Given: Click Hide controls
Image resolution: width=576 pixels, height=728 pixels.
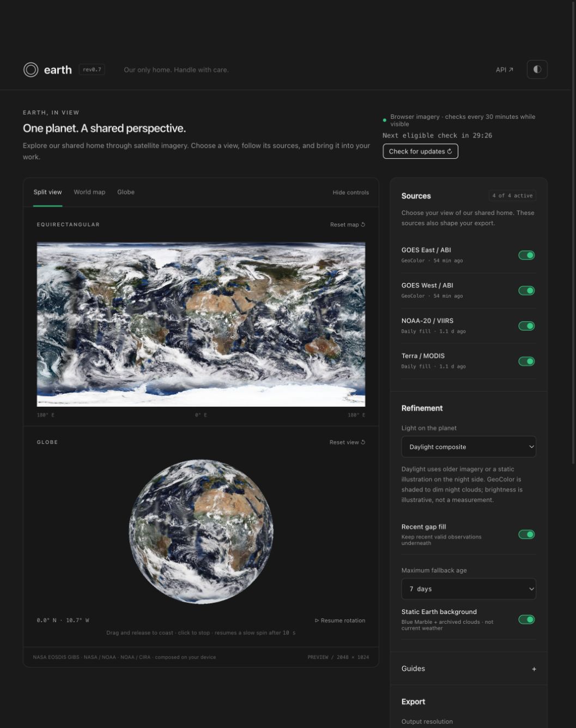Looking at the screenshot, I should pos(350,192).
